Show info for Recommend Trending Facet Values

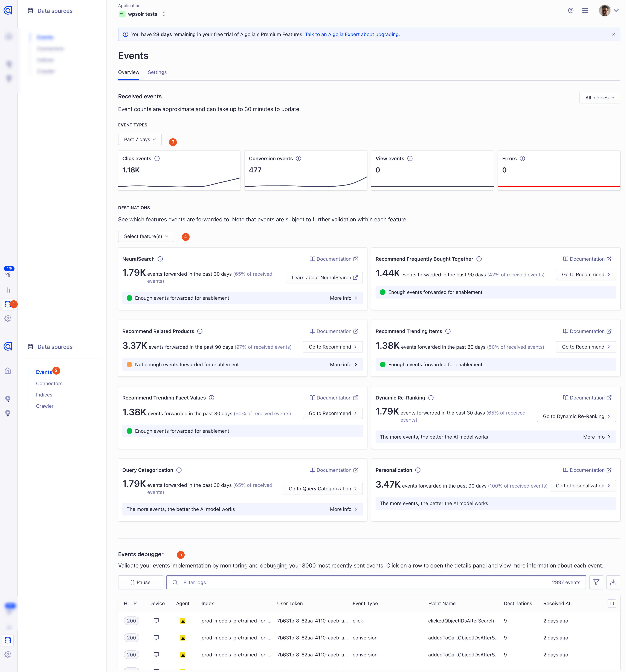(x=212, y=398)
